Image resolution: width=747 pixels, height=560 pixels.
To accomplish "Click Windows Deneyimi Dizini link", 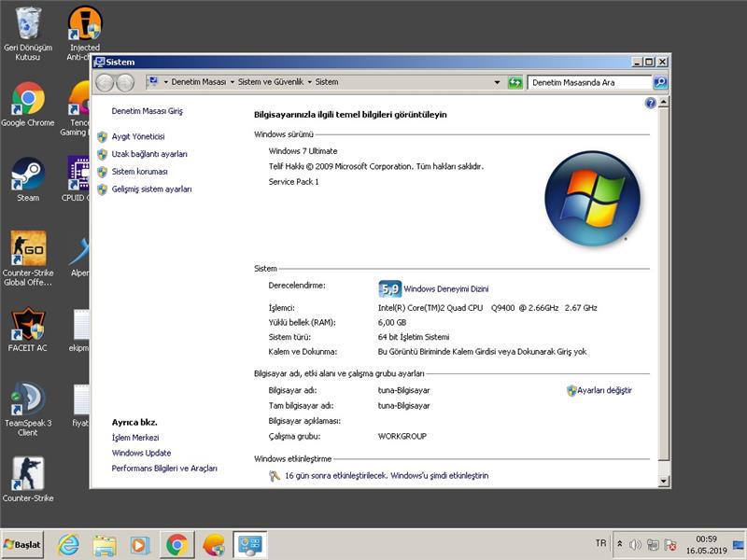I will point(446,289).
